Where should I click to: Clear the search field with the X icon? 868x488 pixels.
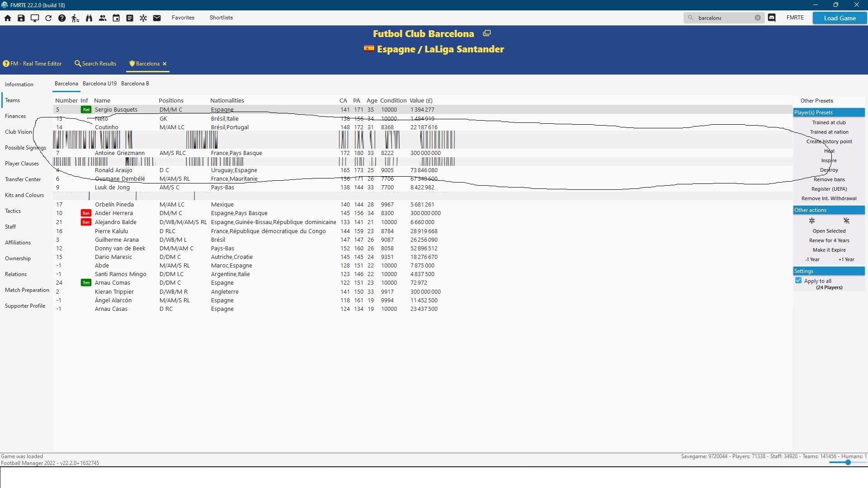pyautogui.click(x=758, y=18)
